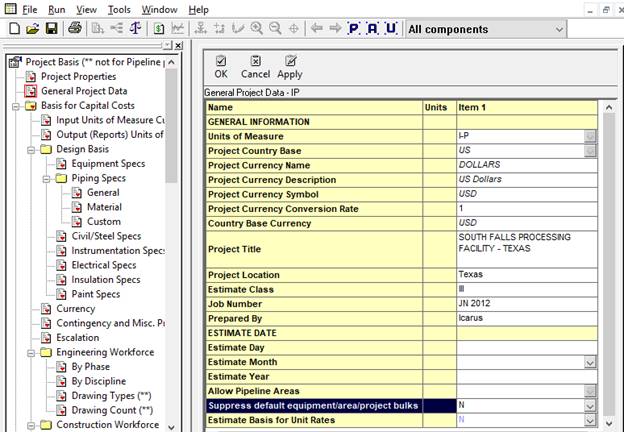Click the Project Basis root icon
Screen dimensions: 624x432
point(15,62)
